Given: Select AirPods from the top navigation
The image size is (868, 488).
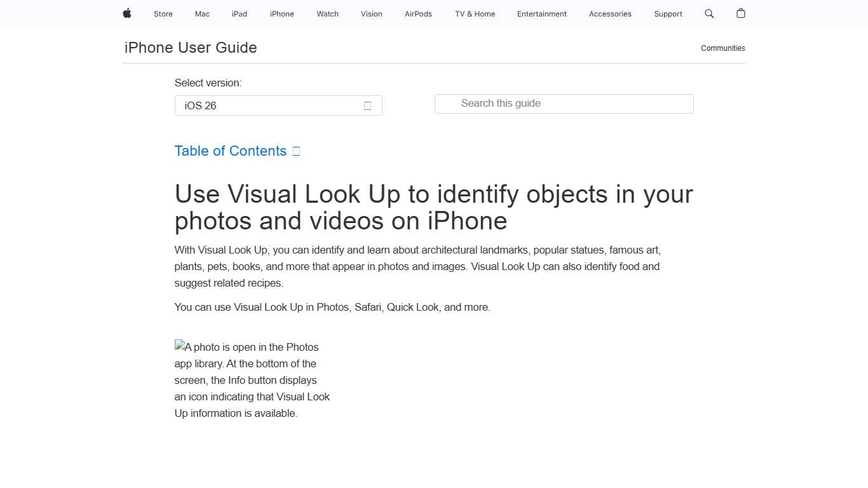Looking at the screenshot, I should 418,13.
